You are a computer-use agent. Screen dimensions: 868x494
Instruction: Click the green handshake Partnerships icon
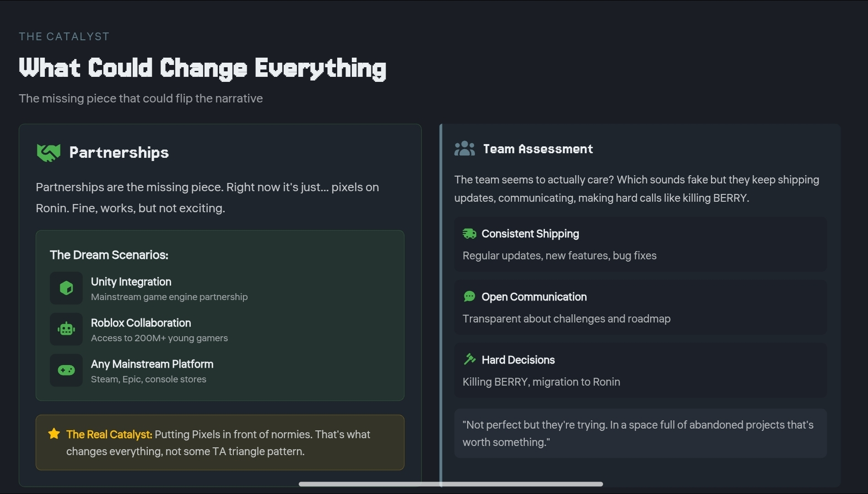click(x=48, y=153)
